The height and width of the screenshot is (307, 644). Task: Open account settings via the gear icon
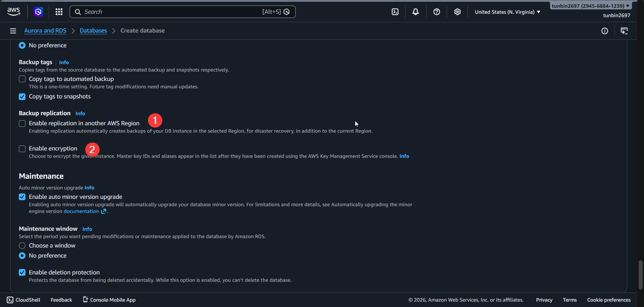(457, 11)
